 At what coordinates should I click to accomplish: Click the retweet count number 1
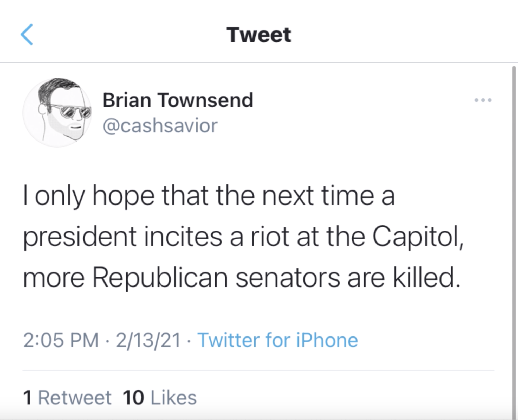coord(27,398)
